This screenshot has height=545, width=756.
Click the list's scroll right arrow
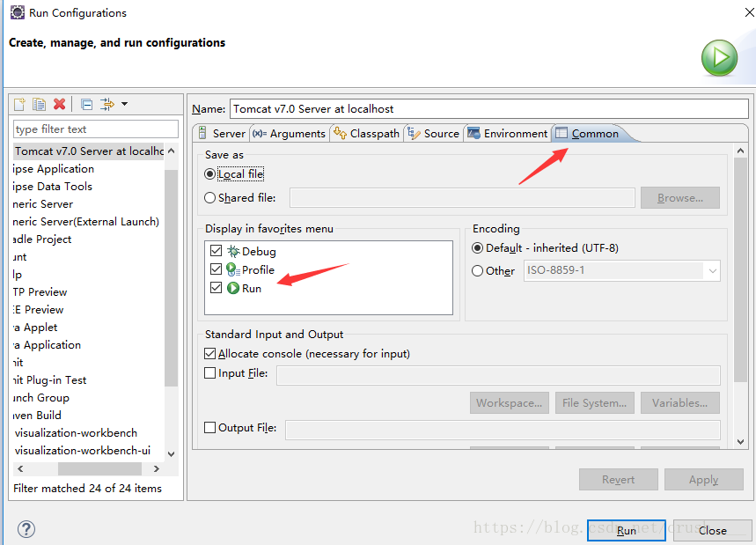click(x=156, y=468)
